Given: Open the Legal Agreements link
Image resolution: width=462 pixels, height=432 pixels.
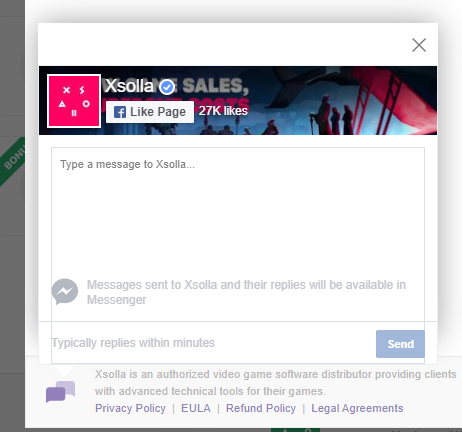Looking at the screenshot, I should [x=357, y=408].
